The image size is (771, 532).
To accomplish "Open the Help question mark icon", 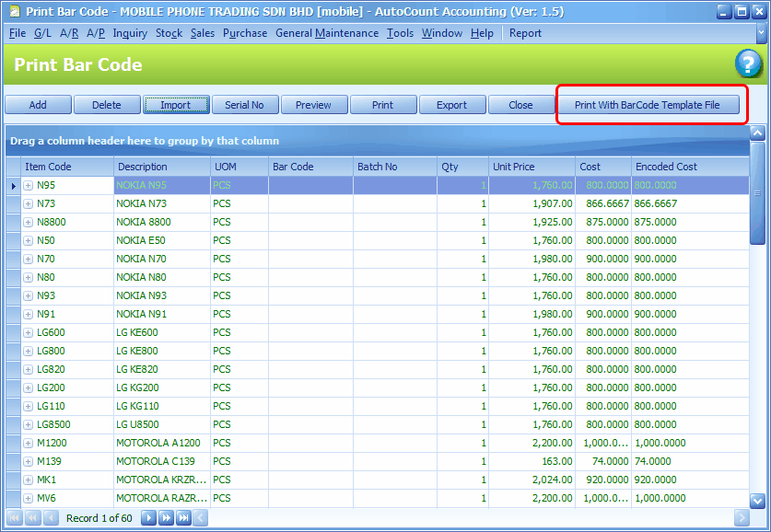I will (748, 64).
